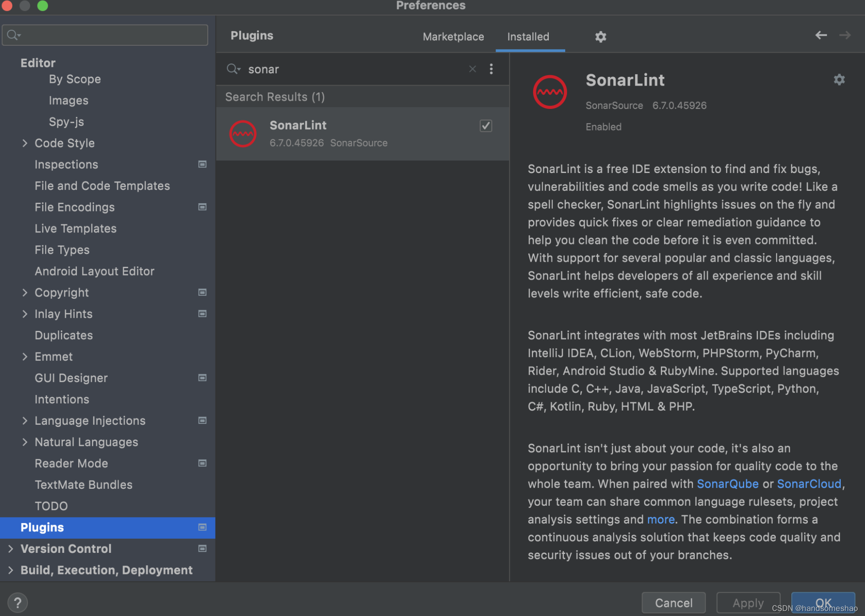Open the plugin search scope loupe
The width and height of the screenshot is (865, 616).
pyautogui.click(x=233, y=69)
